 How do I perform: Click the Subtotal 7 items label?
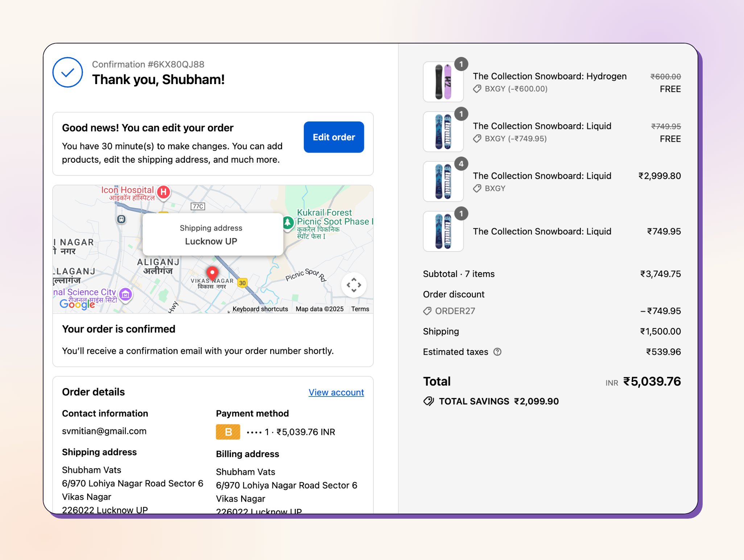point(459,274)
